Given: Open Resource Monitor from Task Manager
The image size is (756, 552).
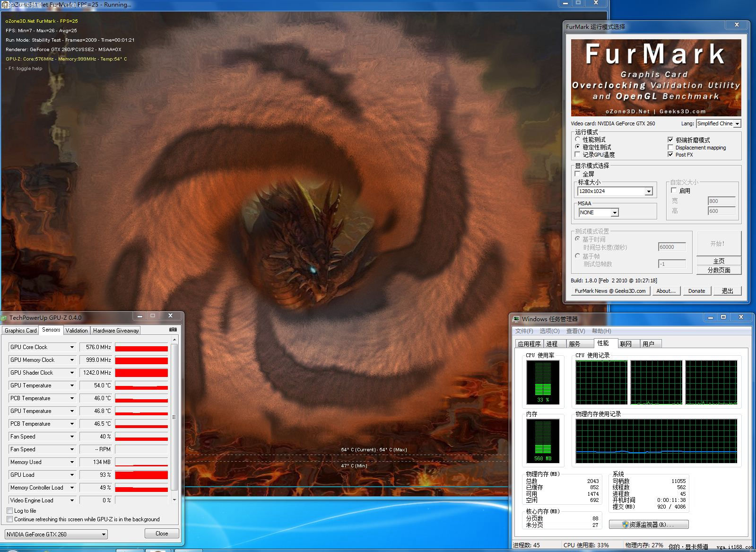Looking at the screenshot, I should [649, 525].
